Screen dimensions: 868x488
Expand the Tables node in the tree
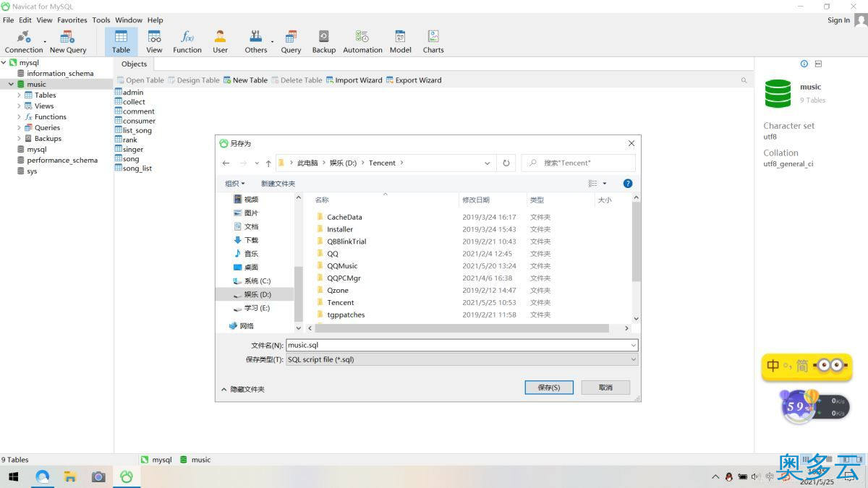pos(19,95)
